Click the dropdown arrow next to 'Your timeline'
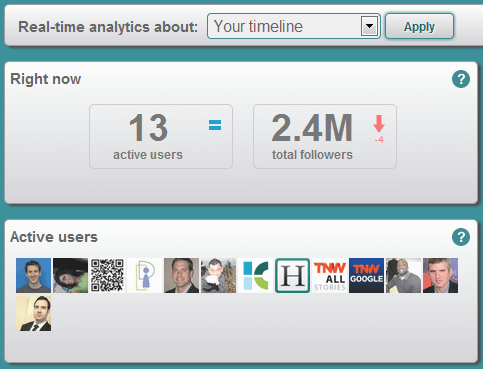The width and height of the screenshot is (483, 369). tap(369, 26)
